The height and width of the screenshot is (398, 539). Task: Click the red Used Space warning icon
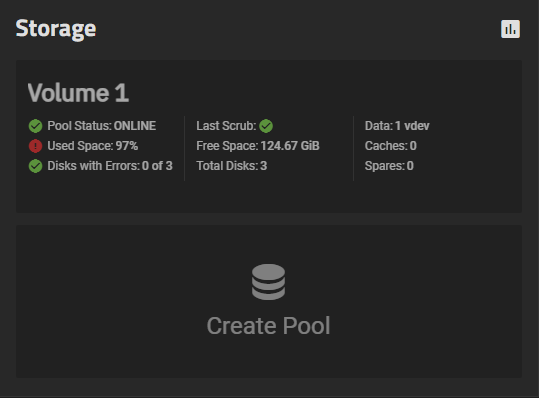tap(35, 146)
